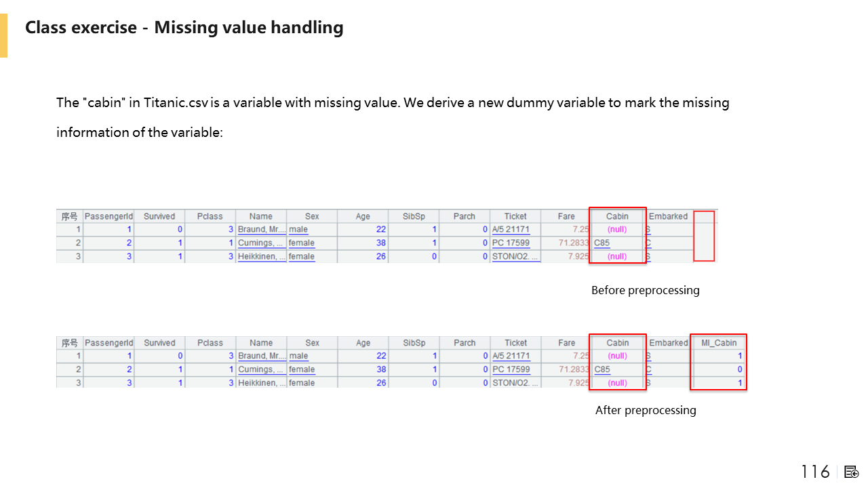868x488 pixels.
Task: Click 'A/5 21171' ticket in lower table
Action: click(511, 356)
